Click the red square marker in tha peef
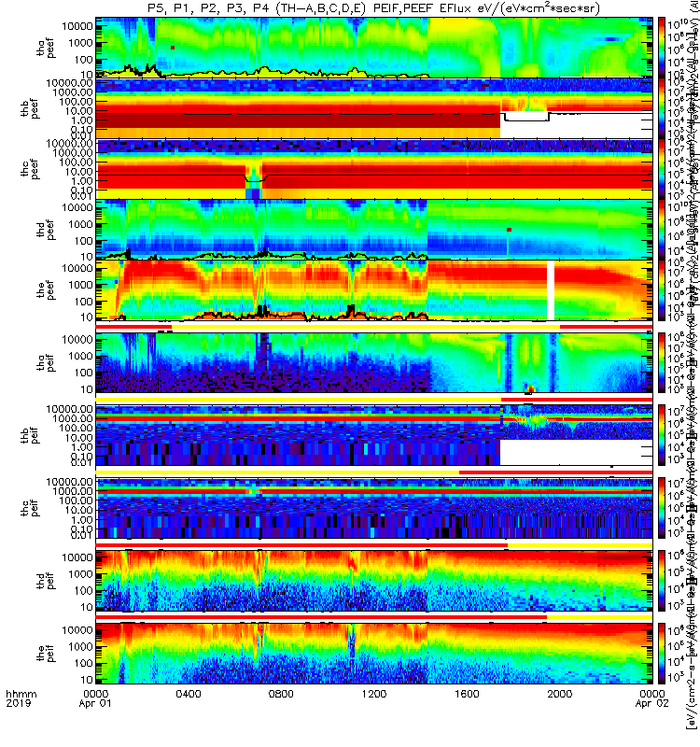The image size is (700, 747). (x=173, y=48)
